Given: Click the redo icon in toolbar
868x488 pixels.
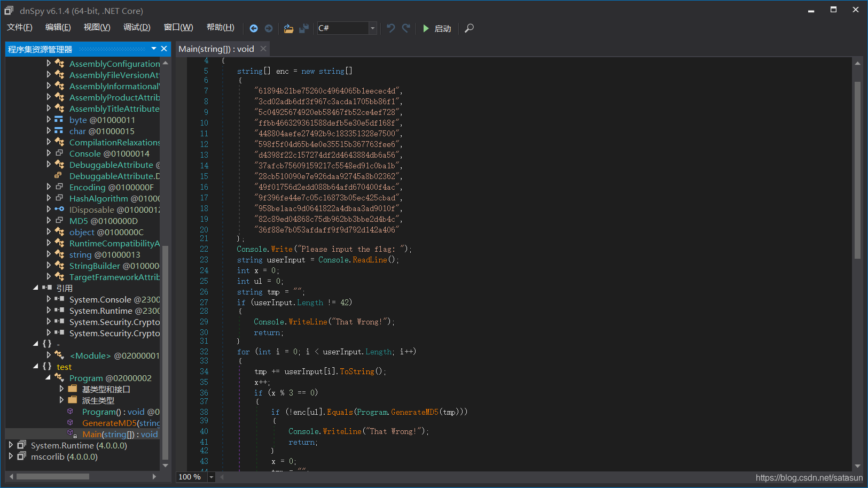Looking at the screenshot, I should [406, 28].
